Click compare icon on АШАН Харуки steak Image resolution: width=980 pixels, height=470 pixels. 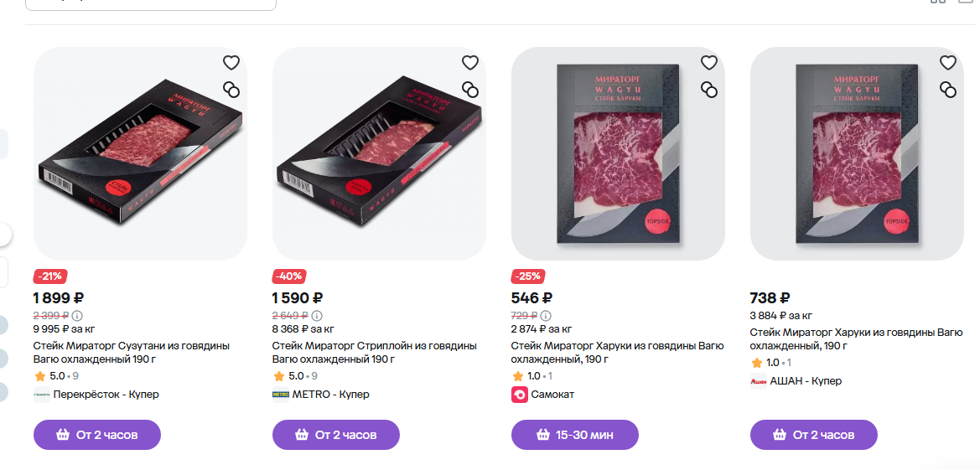pos(948,90)
